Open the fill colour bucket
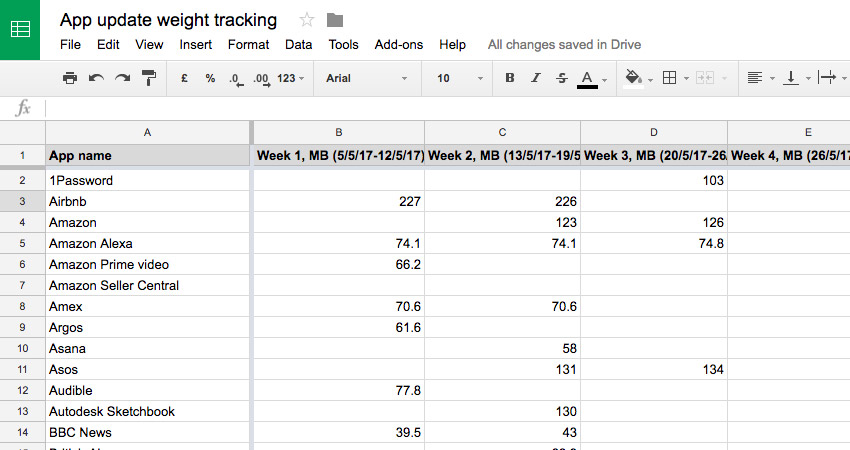The image size is (850, 450). click(634, 79)
